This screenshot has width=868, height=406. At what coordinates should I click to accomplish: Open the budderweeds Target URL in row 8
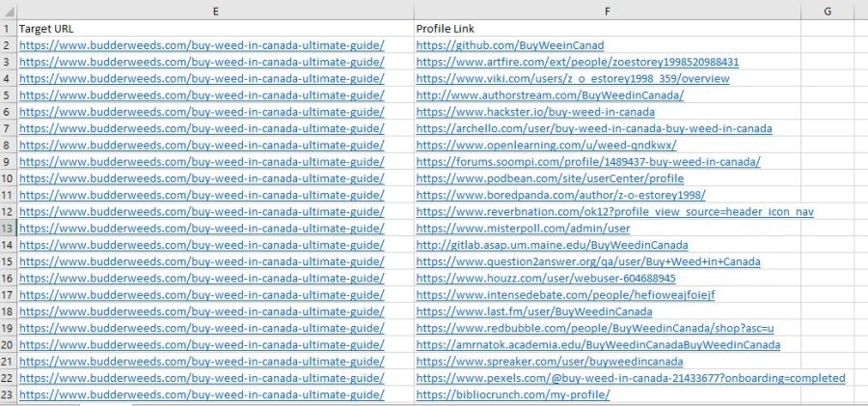tap(202, 145)
